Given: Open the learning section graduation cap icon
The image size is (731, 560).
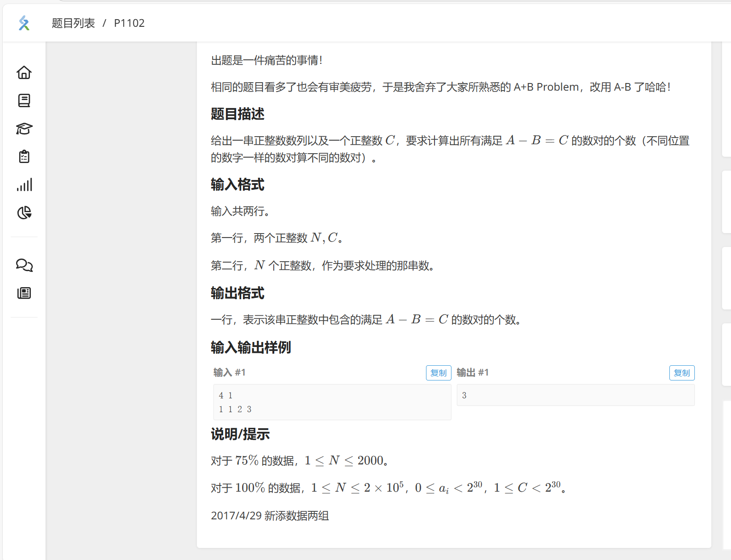Looking at the screenshot, I should tap(24, 129).
